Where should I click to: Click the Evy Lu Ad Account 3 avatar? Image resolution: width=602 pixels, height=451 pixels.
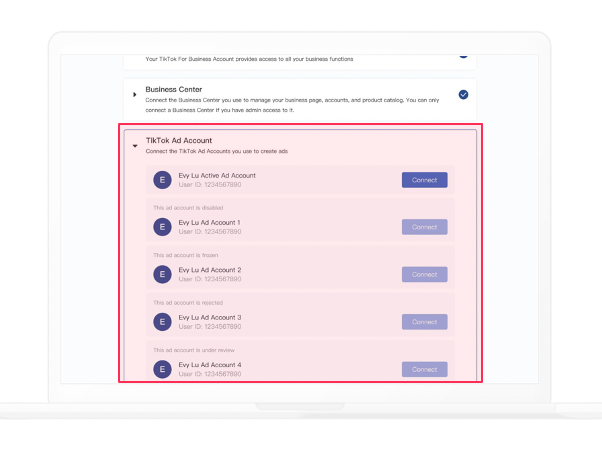[x=162, y=322]
